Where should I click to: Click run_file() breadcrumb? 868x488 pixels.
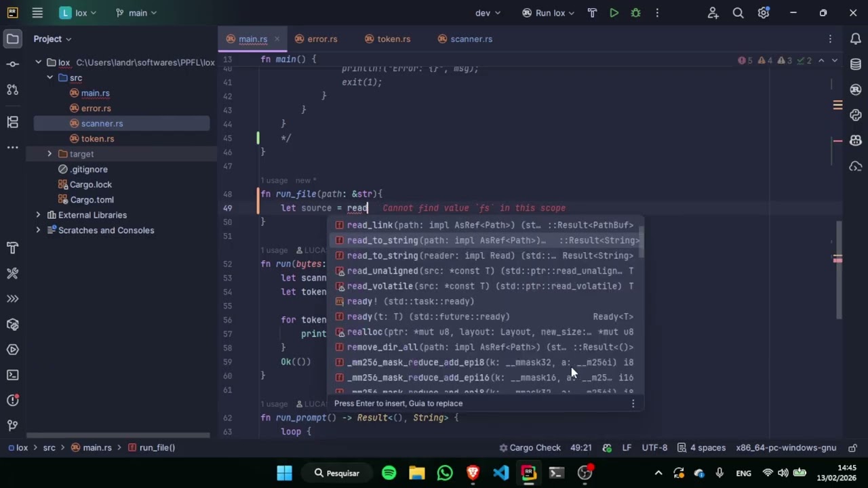pos(151,448)
